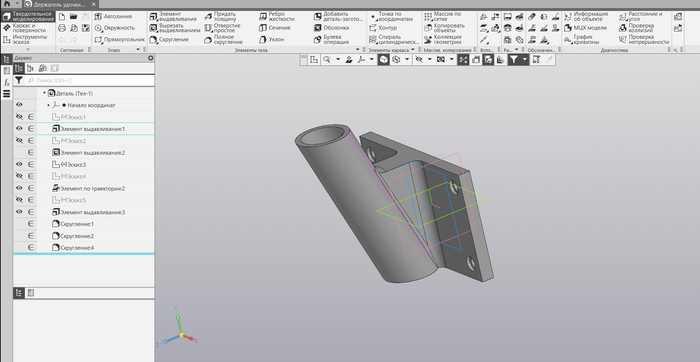The height and width of the screenshot is (362, 700).
Task: Show hidden Эскиз:5 eye icon
Action: pos(19,200)
